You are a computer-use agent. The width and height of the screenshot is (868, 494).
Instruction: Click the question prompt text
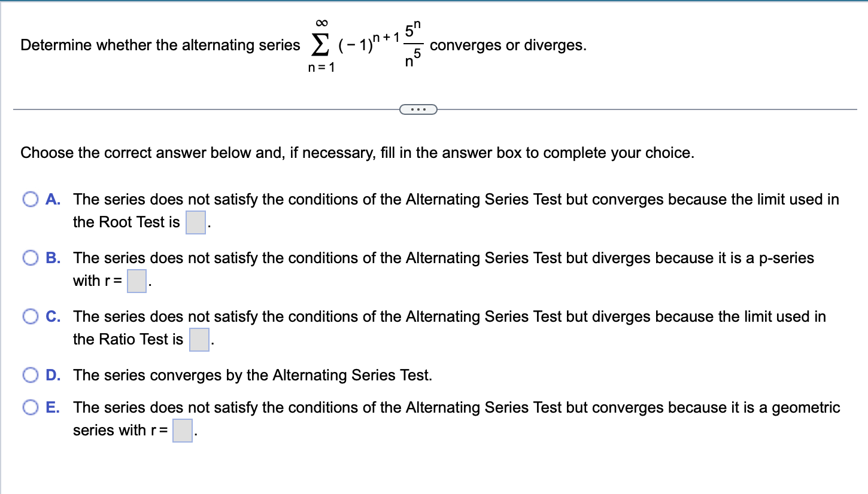click(x=159, y=45)
